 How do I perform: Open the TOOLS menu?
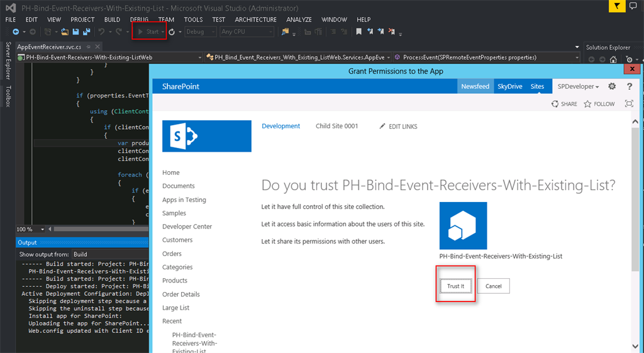pyautogui.click(x=193, y=20)
